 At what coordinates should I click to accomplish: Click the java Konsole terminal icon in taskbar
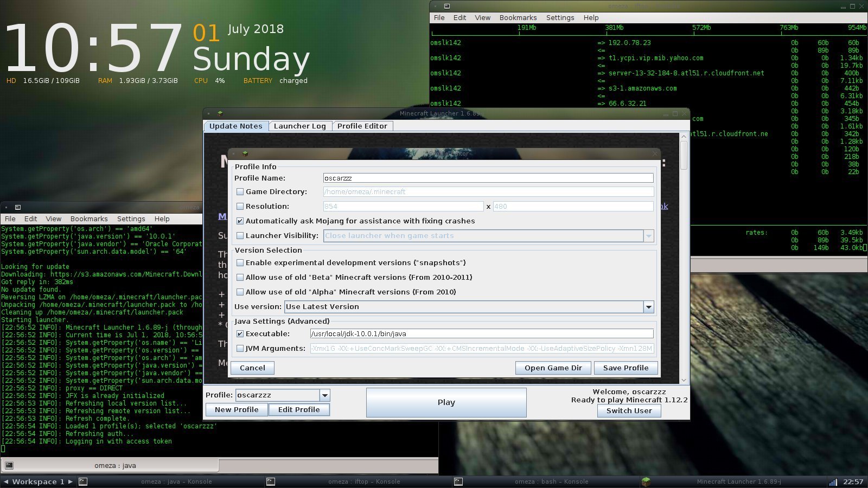click(x=83, y=481)
